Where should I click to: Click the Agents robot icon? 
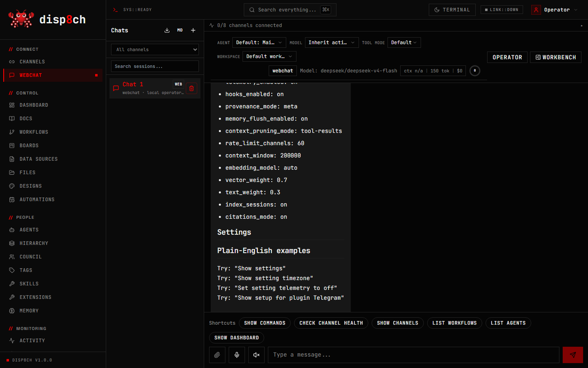click(x=12, y=230)
